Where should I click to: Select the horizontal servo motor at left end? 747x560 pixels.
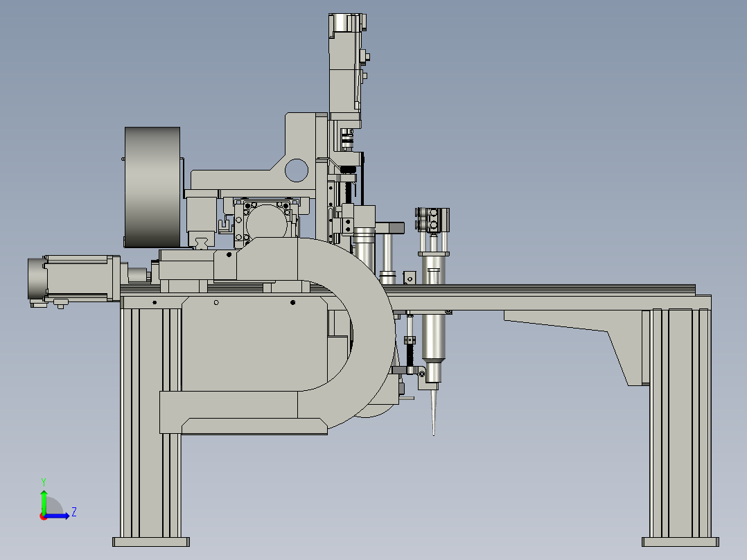click(74, 279)
